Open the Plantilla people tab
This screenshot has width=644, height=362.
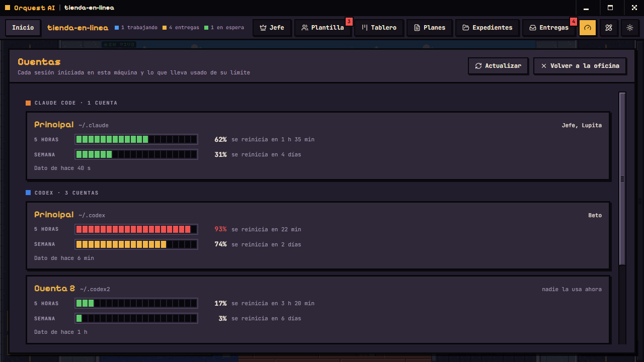click(x=323, y=28)
